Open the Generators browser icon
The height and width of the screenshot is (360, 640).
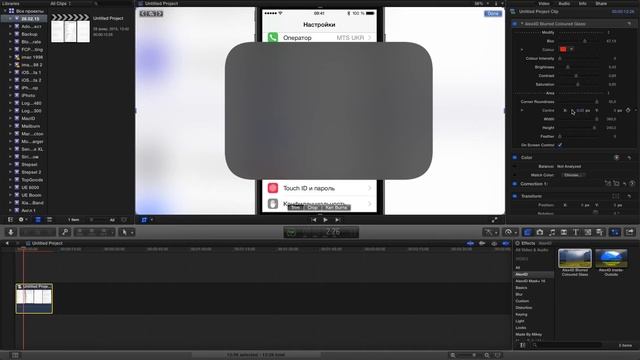click(588, 232)
